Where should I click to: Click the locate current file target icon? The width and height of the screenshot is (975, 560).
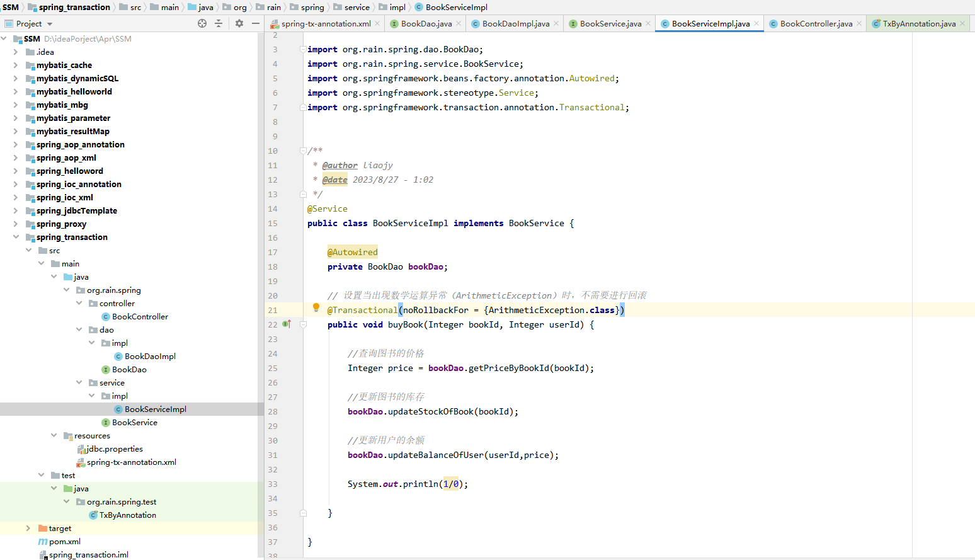click(202, 23)
